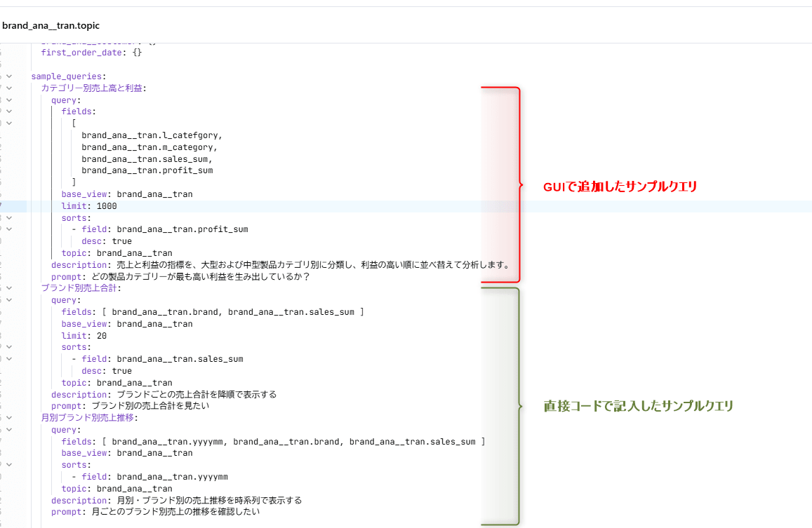The width and height of the screenshot is (812, 528).
Task: Collapse the ブランド別売上合計 block chevron
Action: 9,287
